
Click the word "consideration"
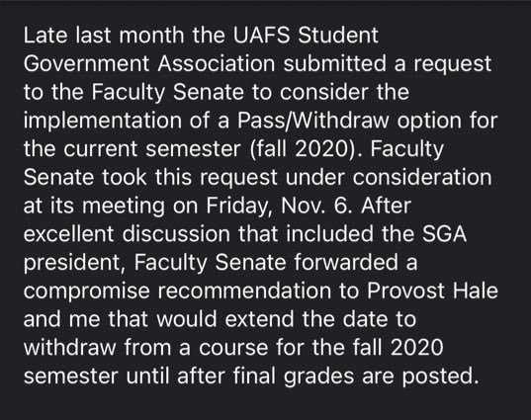pos(422,177)
